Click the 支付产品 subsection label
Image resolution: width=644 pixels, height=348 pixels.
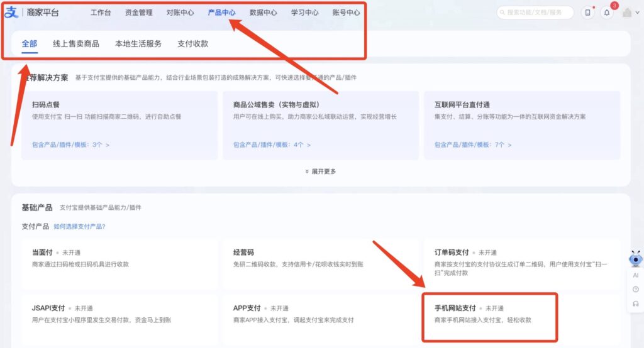point(35,227)
